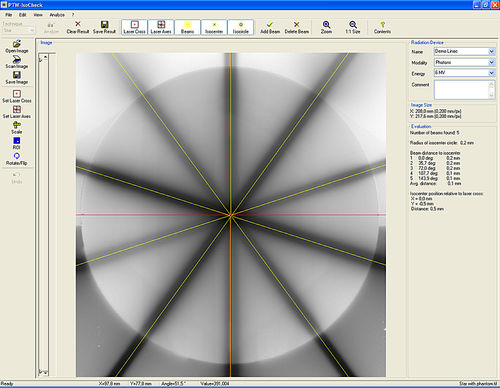500x388 pixels.
Task: Click the Add Beam checkmark icon
Action: pos(270,24)
